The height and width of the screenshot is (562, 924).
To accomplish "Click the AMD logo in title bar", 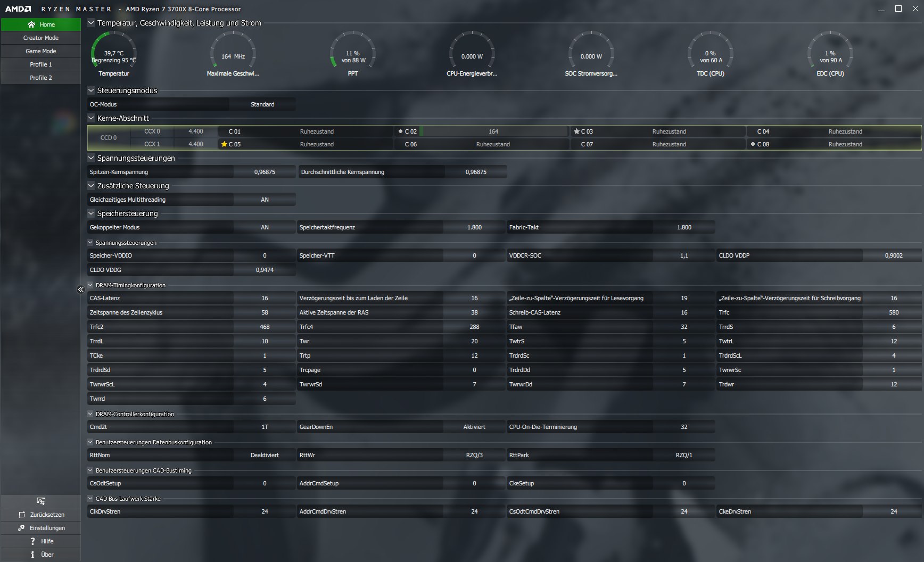I will [18, 9].
